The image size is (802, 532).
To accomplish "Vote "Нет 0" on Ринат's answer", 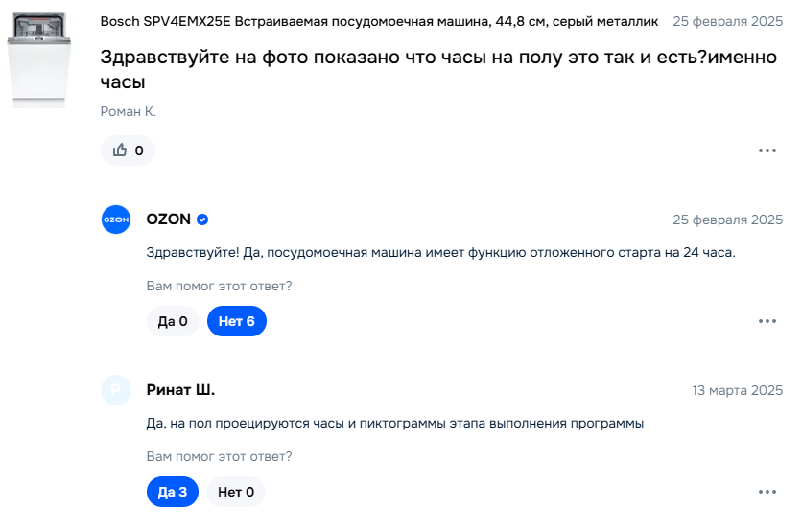I will 236,492.
